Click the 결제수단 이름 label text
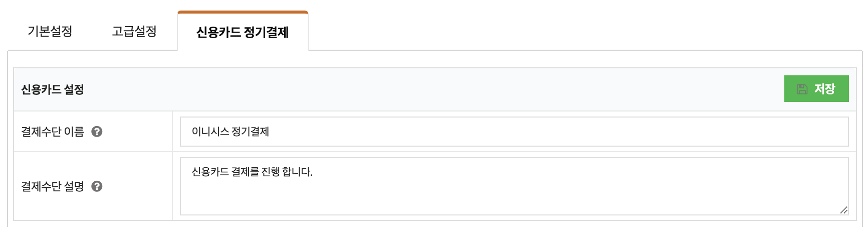Viewport: 868px width, 227px height. coord(53,132)
